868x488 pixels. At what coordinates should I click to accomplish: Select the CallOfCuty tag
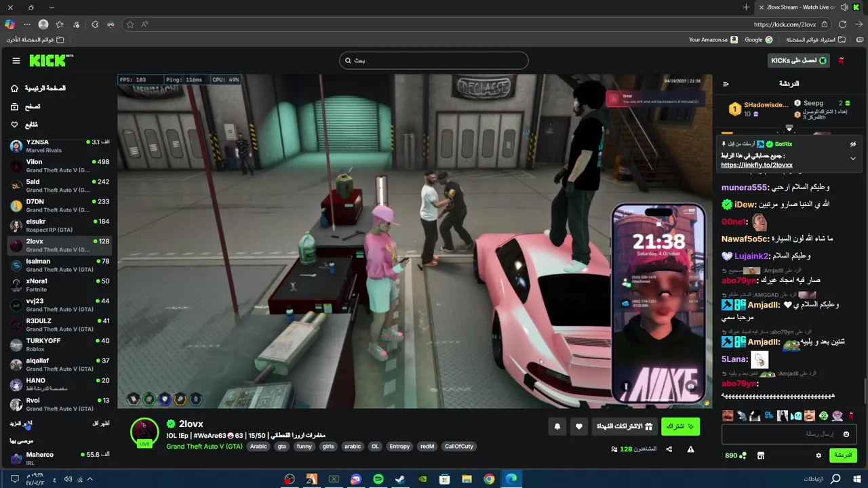click(x=458, y=447)
